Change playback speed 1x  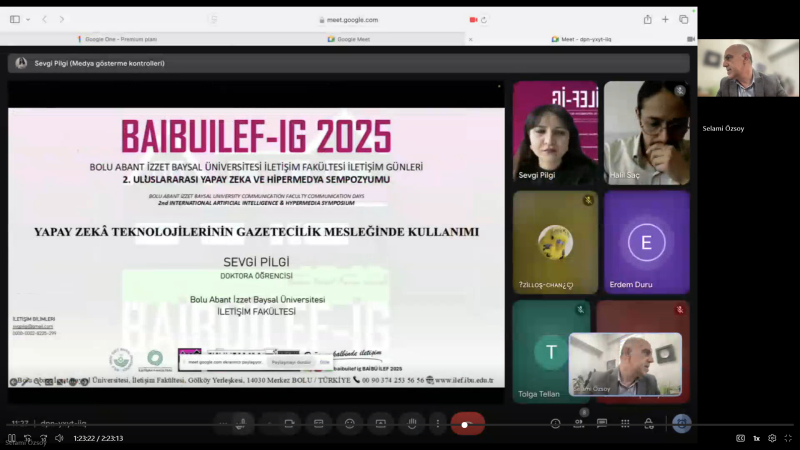point(757,438)
